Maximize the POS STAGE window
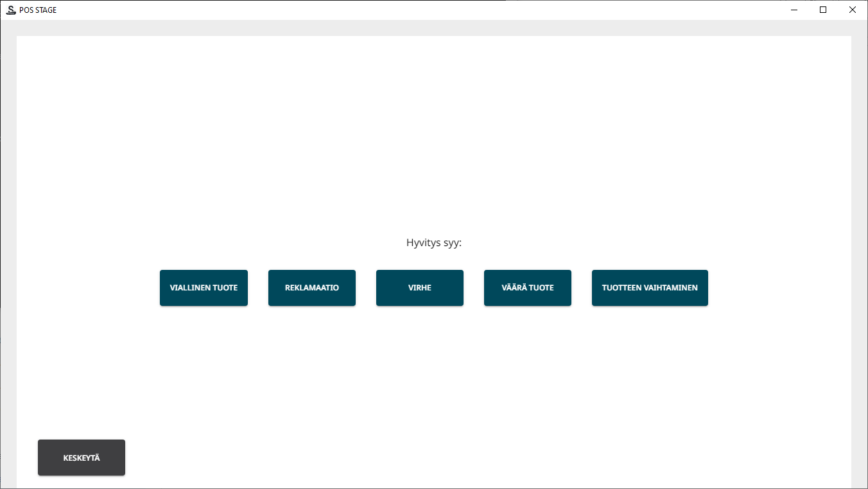Screen dimensions: 868x489 coord(823,10)
